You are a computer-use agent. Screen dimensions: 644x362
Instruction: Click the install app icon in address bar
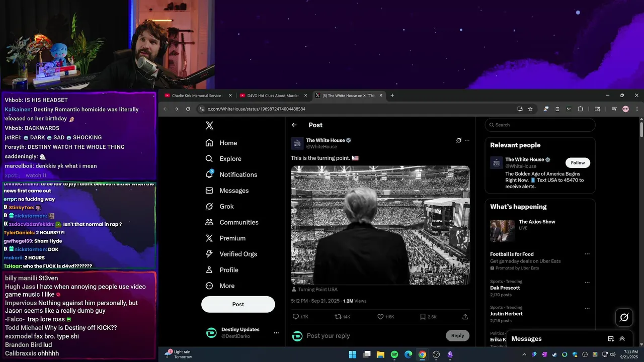click(520, 109)
